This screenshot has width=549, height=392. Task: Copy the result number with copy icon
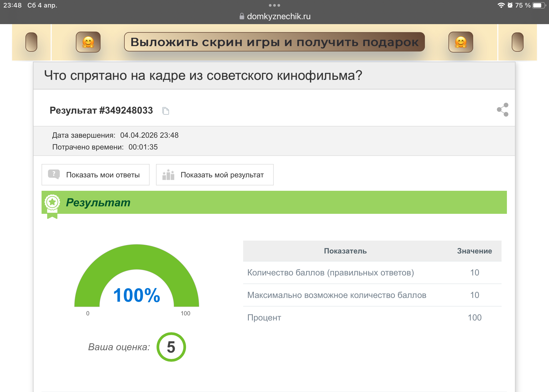(166, 111)
